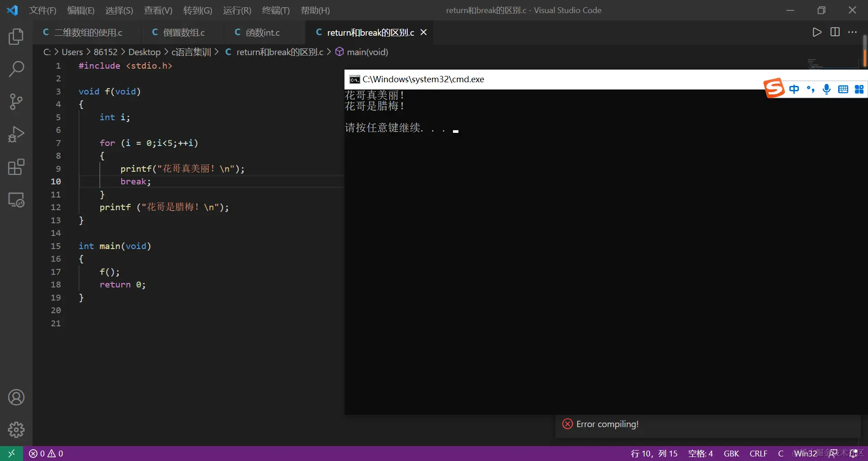
Task: Click the Sogou voice input microphone
Action: click(x=827, y=89)
